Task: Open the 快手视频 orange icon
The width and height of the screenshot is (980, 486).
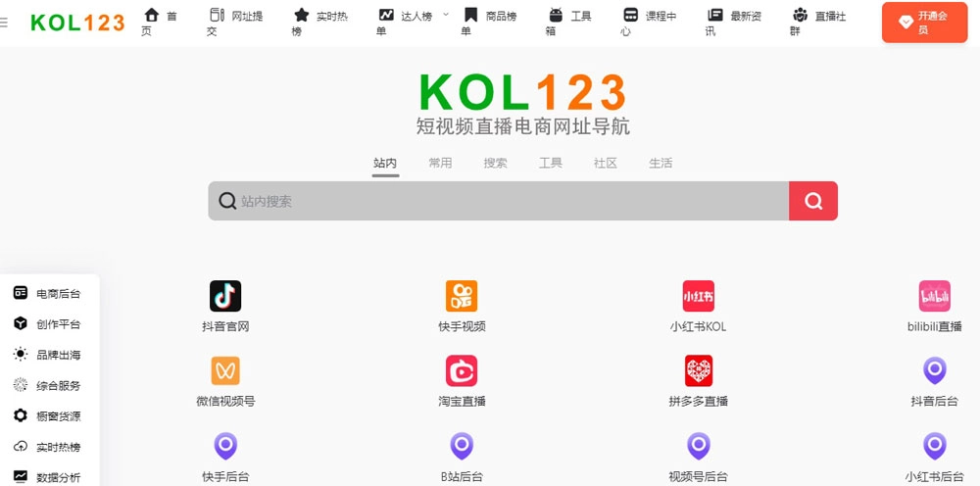Action: (462, 296)
